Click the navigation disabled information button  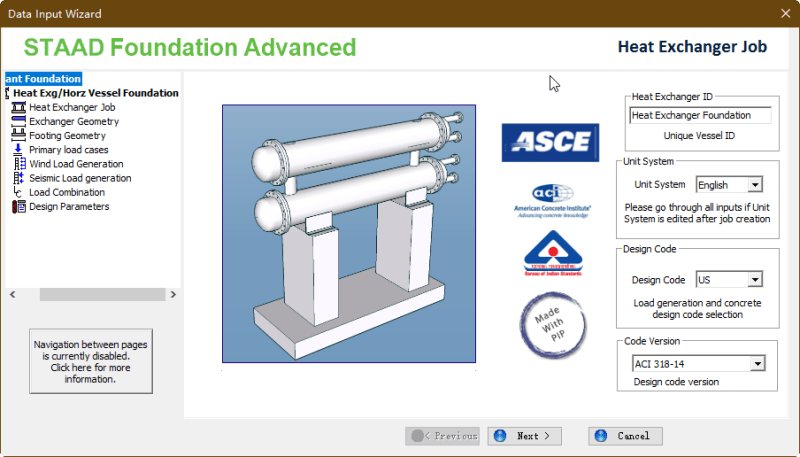(91, 361)
